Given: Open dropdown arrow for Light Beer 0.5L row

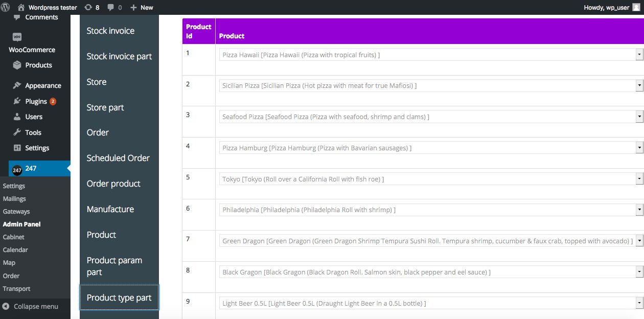Looking at the screenshot, I should coord(639,303).
